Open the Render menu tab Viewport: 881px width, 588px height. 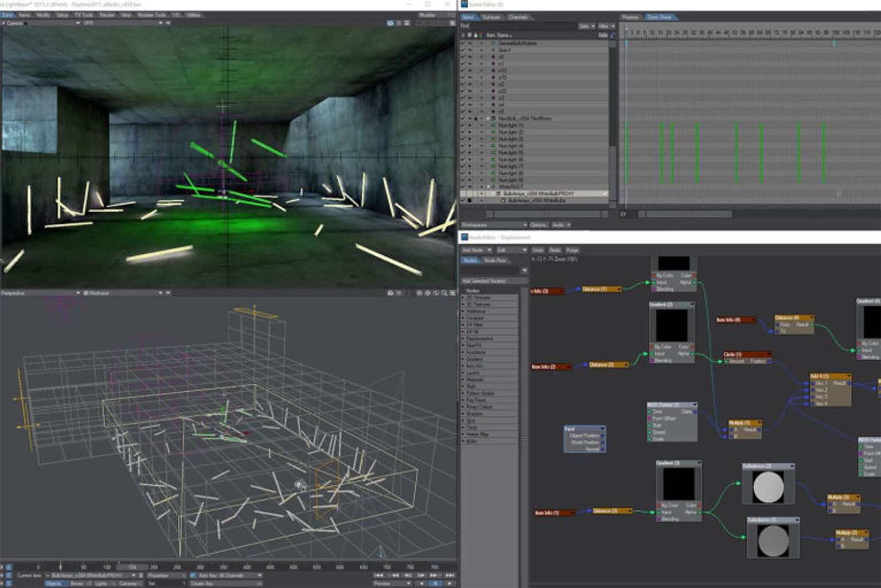pyautogui.click(x=107, y=15)
